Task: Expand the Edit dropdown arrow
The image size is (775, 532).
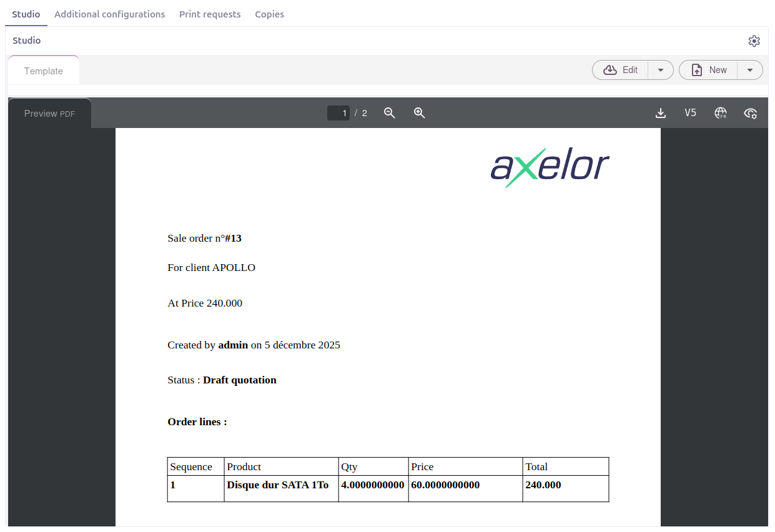Action: click(661, 70)
